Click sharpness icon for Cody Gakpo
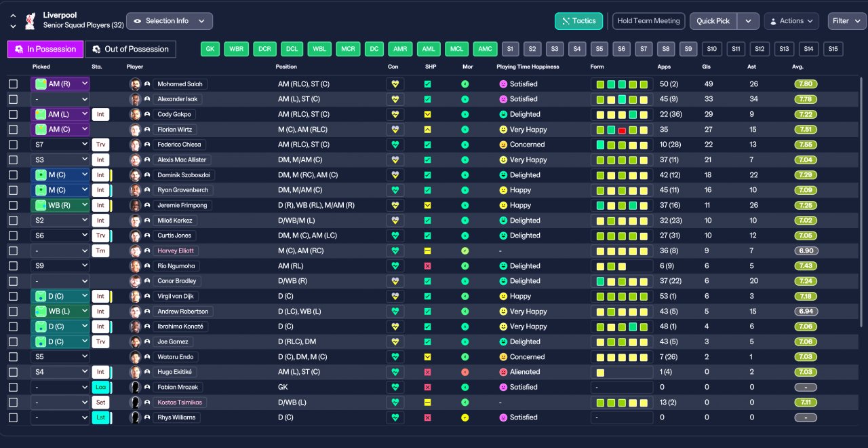Viewport: 868px width, 448px height. point(427,115)
